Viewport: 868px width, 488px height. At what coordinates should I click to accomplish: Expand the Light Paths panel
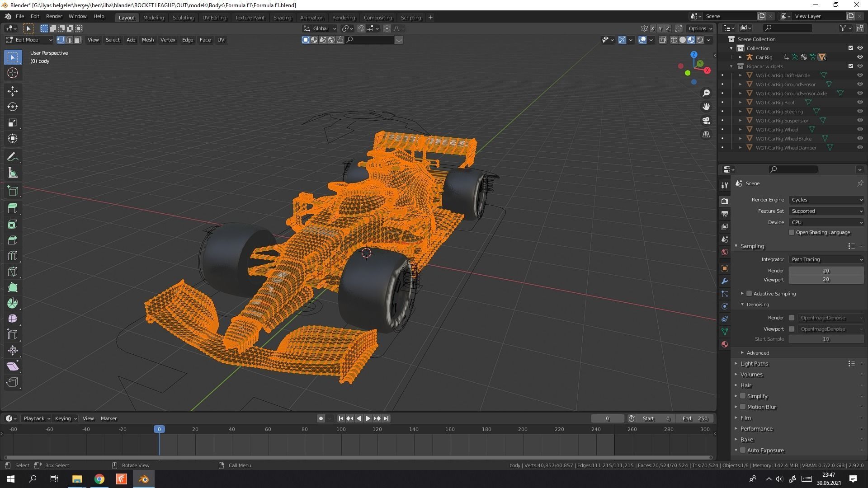[x=754, y=364]
